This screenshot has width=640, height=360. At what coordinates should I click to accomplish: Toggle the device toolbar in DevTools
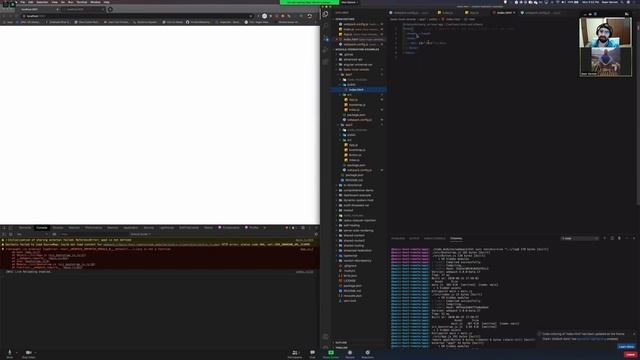pos(11,228)
